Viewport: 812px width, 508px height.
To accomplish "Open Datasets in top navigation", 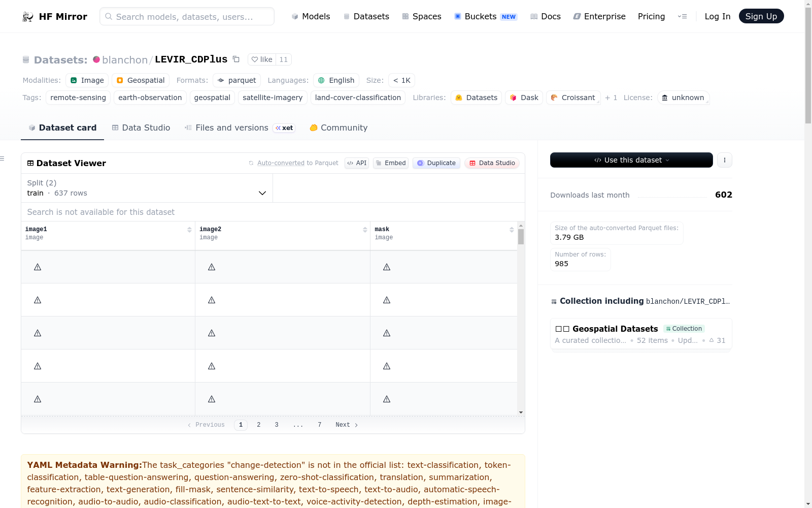I will coord(366,16).
